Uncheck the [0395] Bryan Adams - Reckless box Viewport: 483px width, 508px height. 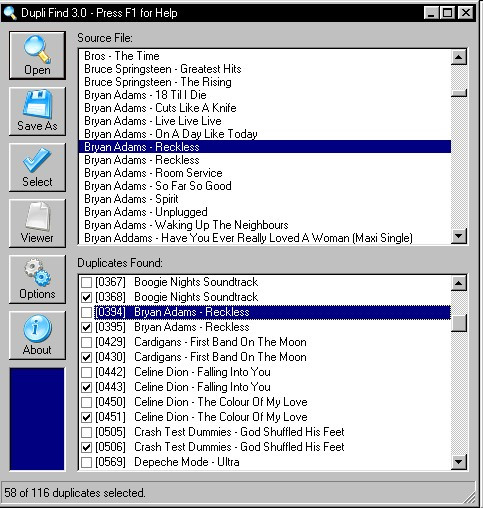click(x=86, y=327)
